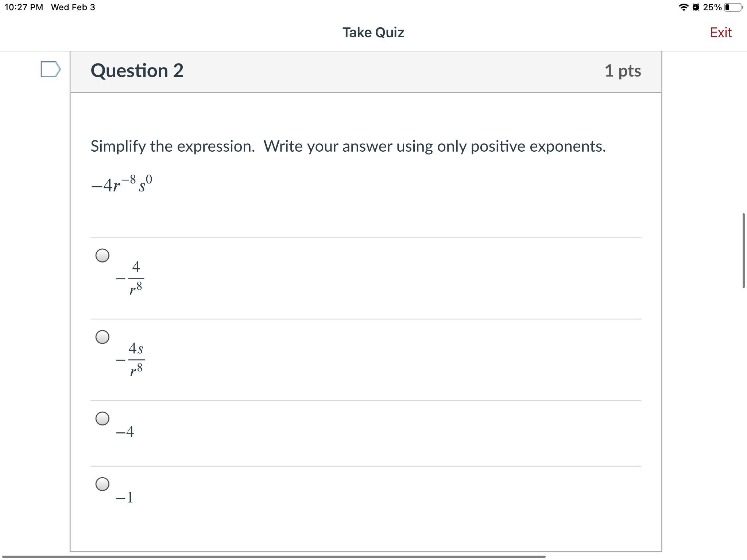Screen dimensions: 747x560
Task: Click the 1 pts label
Action: 623,71
